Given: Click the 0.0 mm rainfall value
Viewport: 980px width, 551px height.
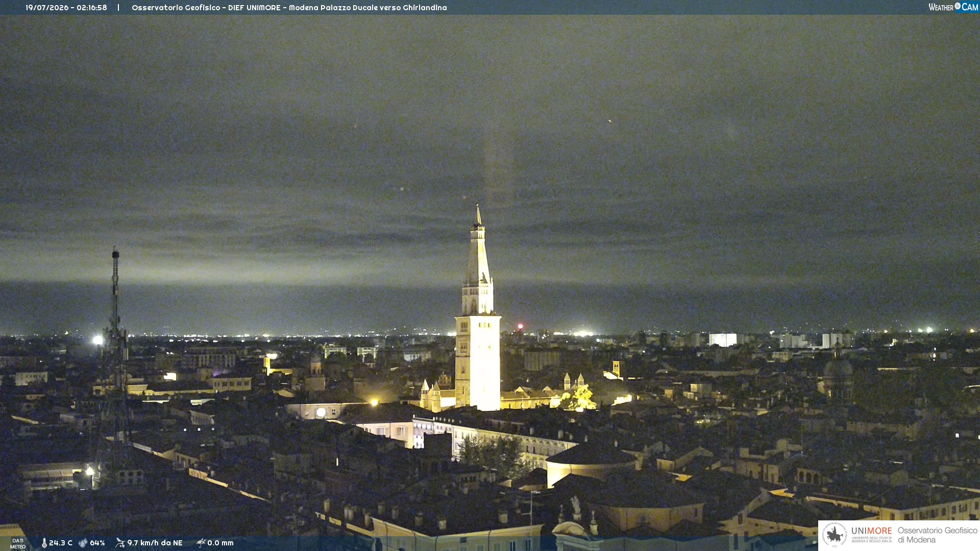Looking at the screenshot, I should click(x=220, y=543).
